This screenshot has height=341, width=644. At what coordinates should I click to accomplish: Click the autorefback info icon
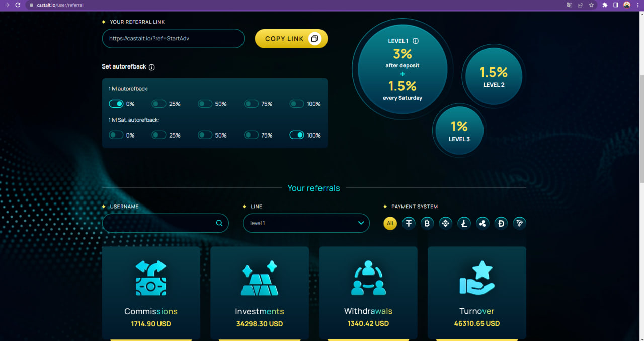[x=152, y=67]
